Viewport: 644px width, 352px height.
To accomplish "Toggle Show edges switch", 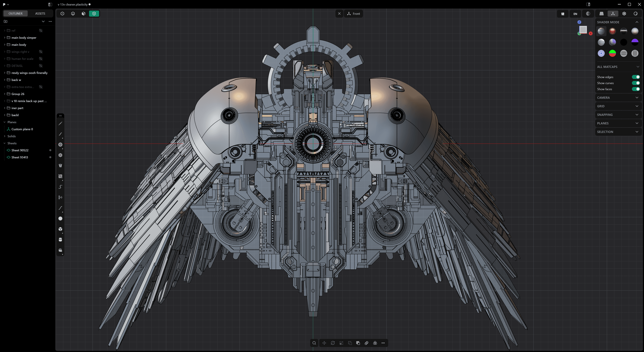I will [635, 77].
